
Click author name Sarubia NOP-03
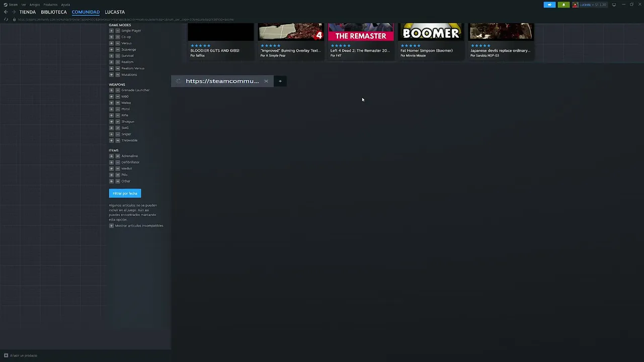pyautogui.click(x=487, y=55)
